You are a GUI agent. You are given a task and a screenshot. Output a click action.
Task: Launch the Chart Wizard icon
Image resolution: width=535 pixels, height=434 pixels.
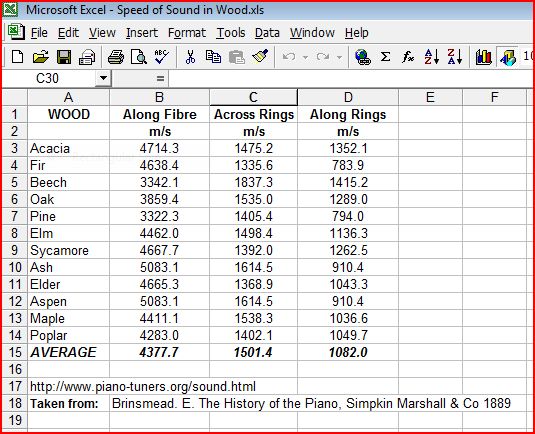coord(483,57)
